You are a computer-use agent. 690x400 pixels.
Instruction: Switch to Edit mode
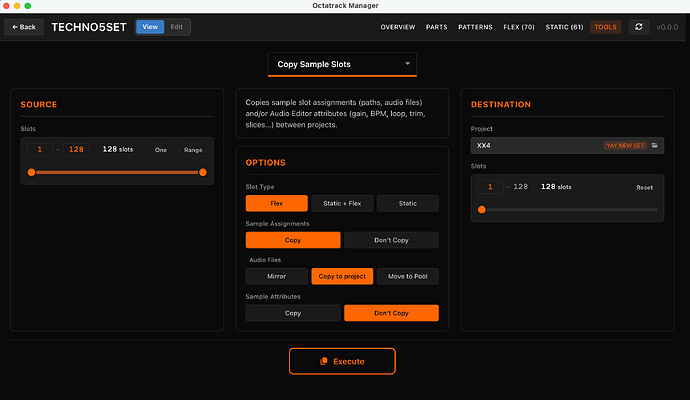176,27
